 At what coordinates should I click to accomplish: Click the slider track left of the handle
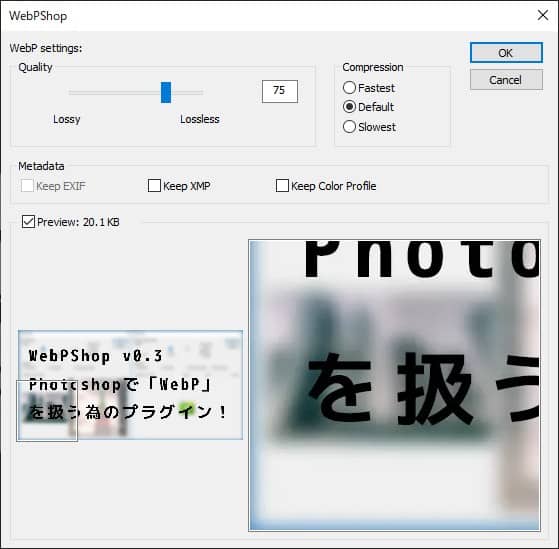(115, 93)
